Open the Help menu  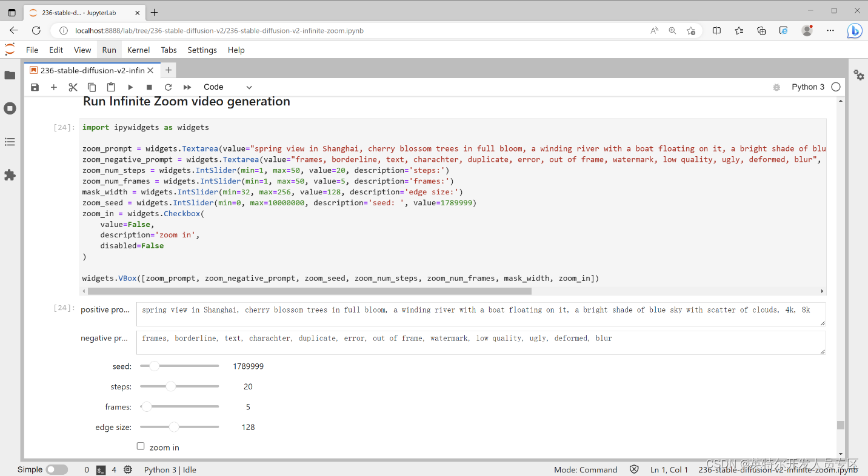tap(236, 50)
